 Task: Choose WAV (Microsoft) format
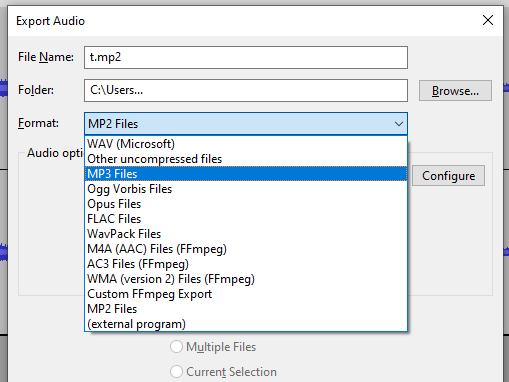pyautogui.click(x=246, y=144)
